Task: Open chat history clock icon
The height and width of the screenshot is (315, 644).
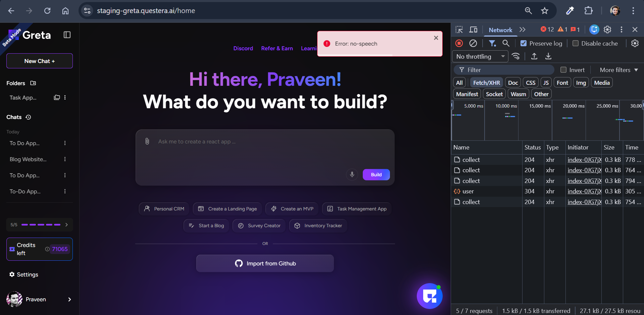Action: tap(29, 117)
